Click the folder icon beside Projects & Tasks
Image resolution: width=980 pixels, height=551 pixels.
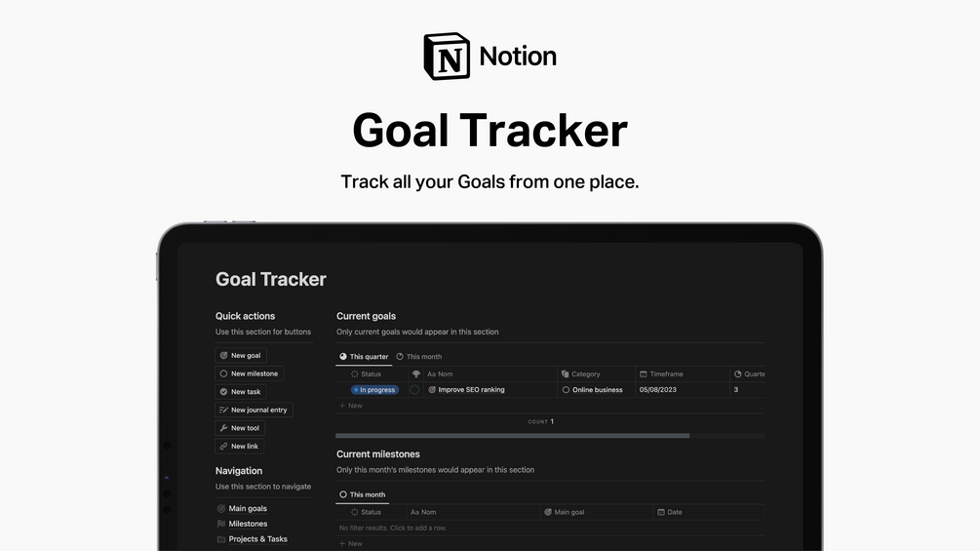[x=220, y=539]
